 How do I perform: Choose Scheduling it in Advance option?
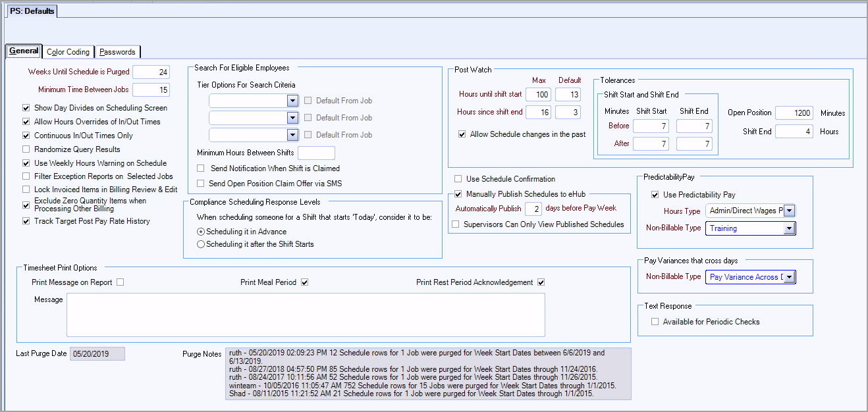[202, 232]
